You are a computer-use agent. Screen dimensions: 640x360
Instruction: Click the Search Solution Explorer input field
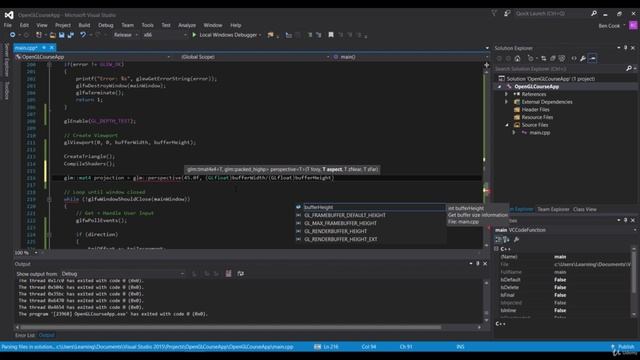tap(559, 69)
